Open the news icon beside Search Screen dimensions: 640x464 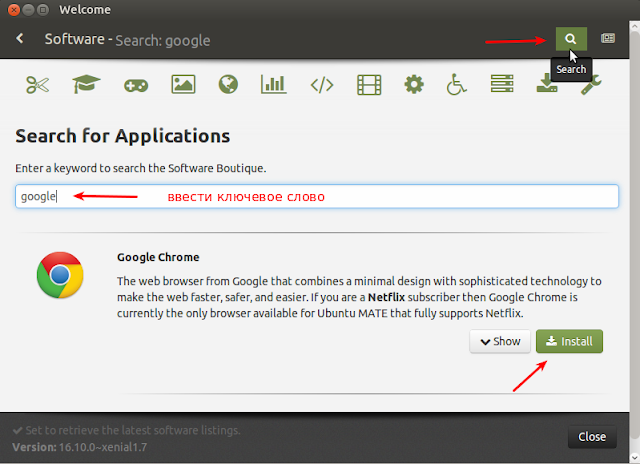point(608,38)
